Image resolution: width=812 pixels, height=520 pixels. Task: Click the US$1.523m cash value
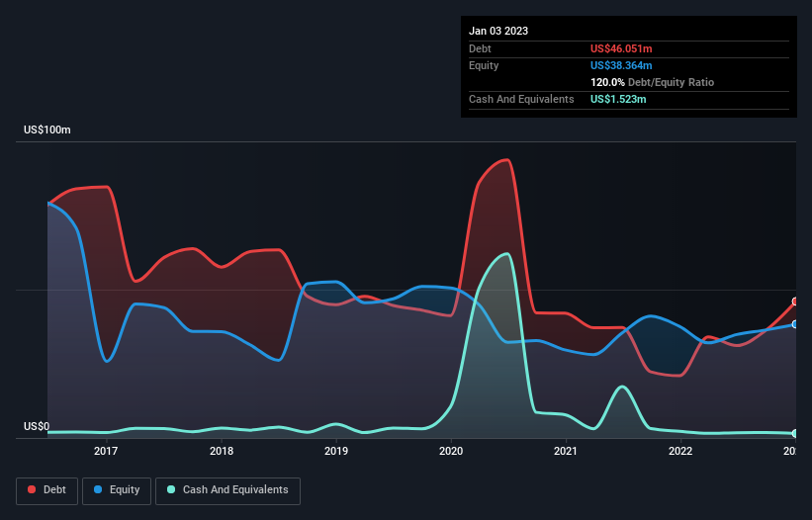click(618, 99)
